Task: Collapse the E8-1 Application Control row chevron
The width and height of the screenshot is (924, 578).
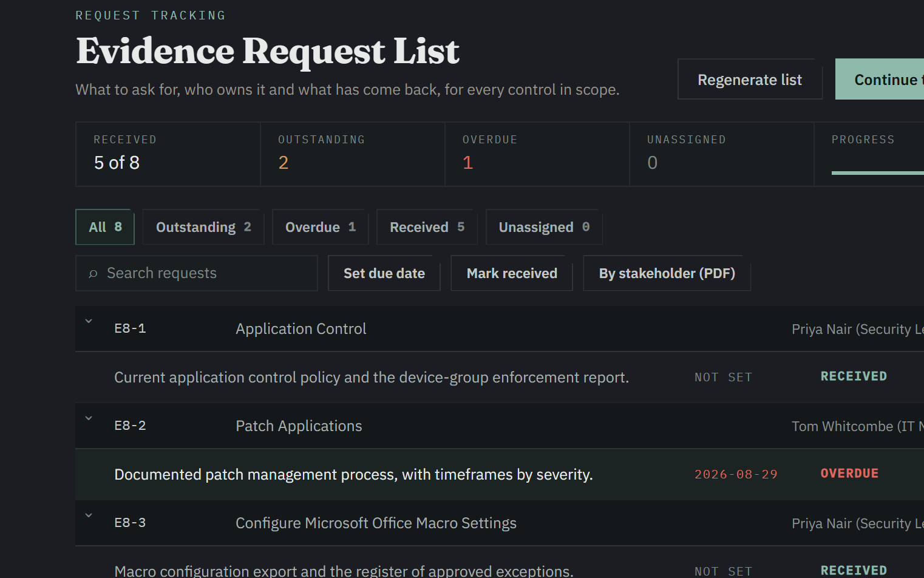Action: [89, 321]
